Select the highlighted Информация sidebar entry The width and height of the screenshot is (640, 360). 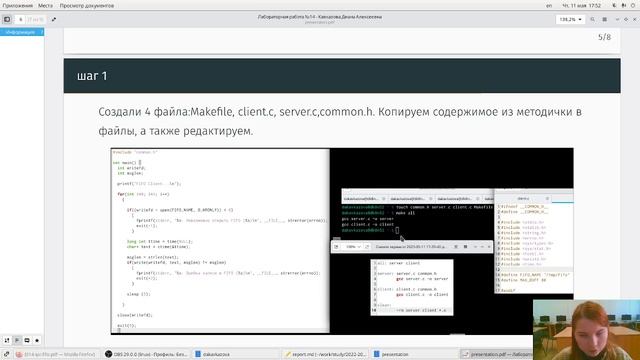pos(22,32)
